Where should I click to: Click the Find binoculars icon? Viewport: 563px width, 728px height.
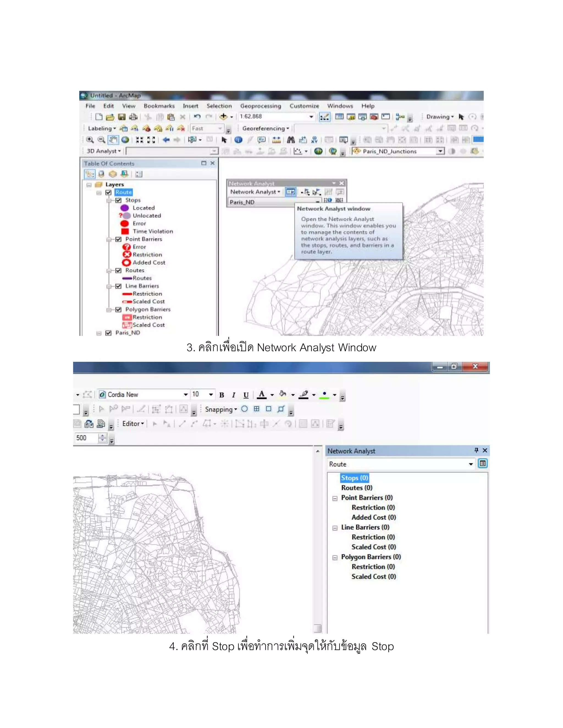click(x=291, y=140)
